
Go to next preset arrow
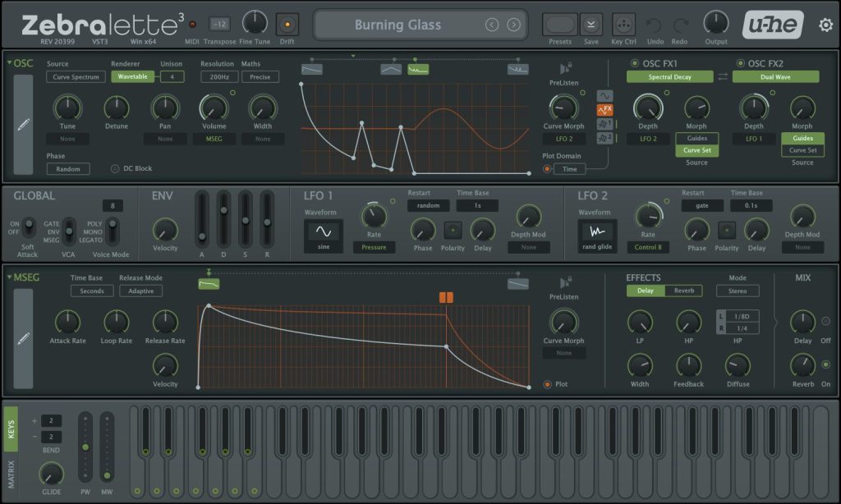(x=514, y=25)
